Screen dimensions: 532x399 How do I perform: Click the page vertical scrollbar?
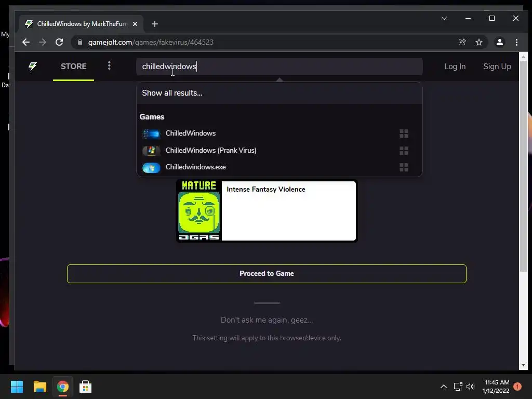click(x=523, y=166)
